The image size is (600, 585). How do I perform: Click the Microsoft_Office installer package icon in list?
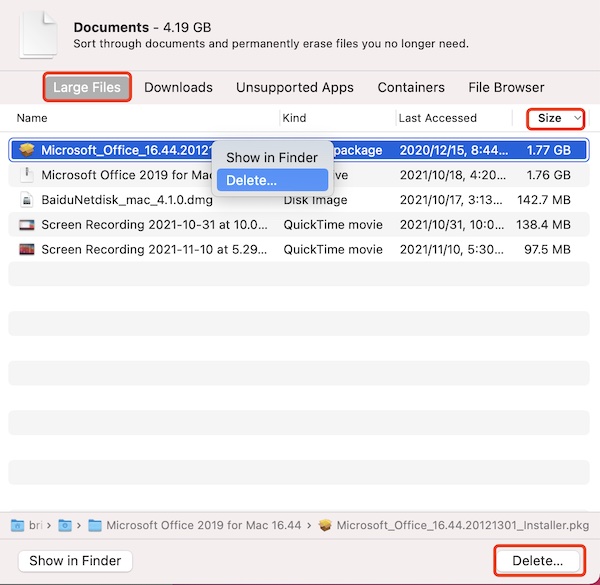[x=27, y=150]
